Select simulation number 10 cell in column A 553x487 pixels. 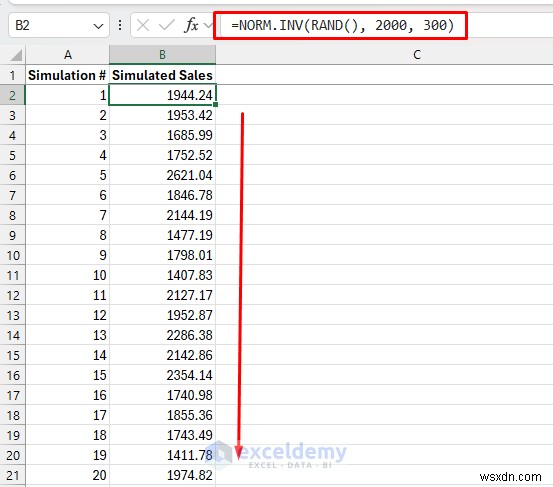tap(67, 275)
